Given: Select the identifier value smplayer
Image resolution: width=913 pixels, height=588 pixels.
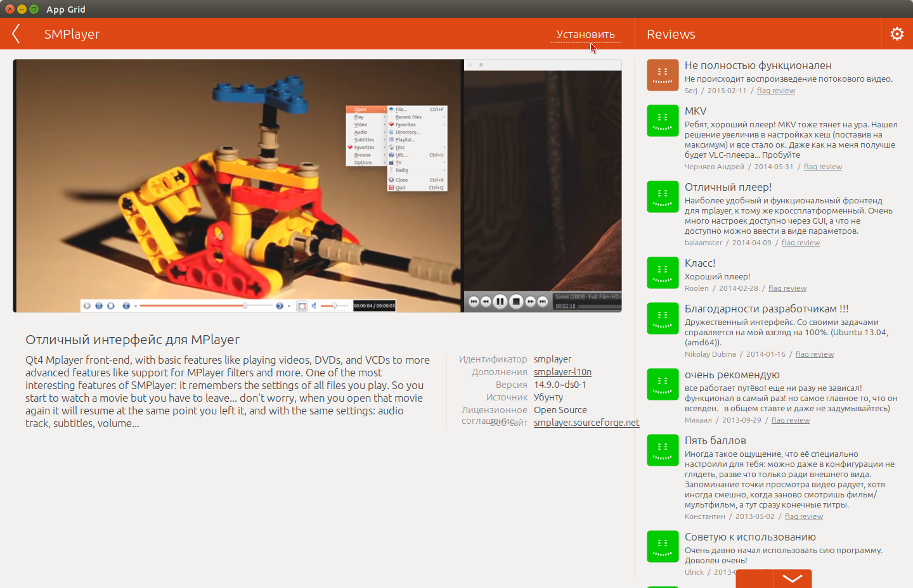Looking at the screenshot, I should (x=552, y=359).
